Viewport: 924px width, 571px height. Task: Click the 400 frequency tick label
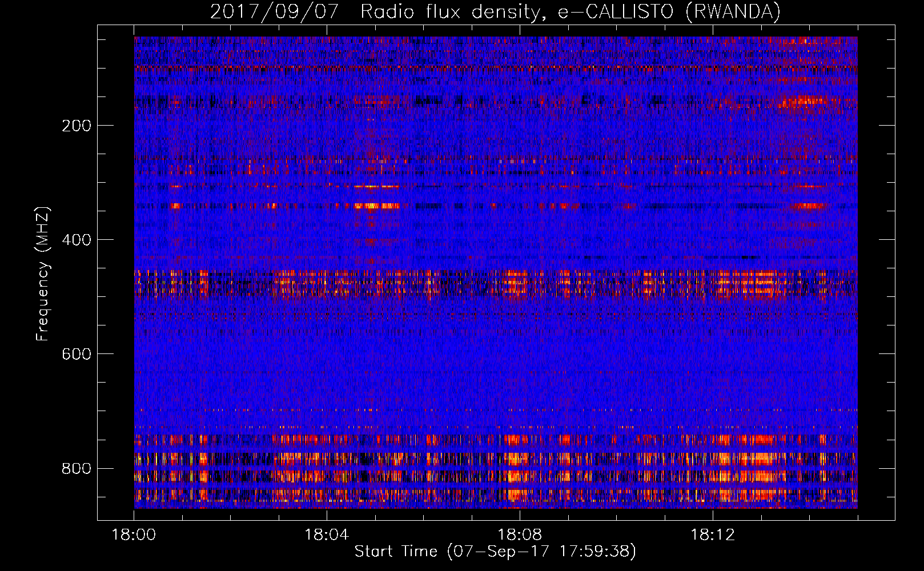[77, 240]
